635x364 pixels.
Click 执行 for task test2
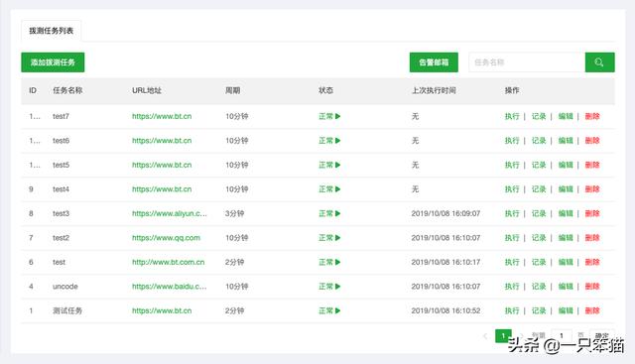point(512,238)
